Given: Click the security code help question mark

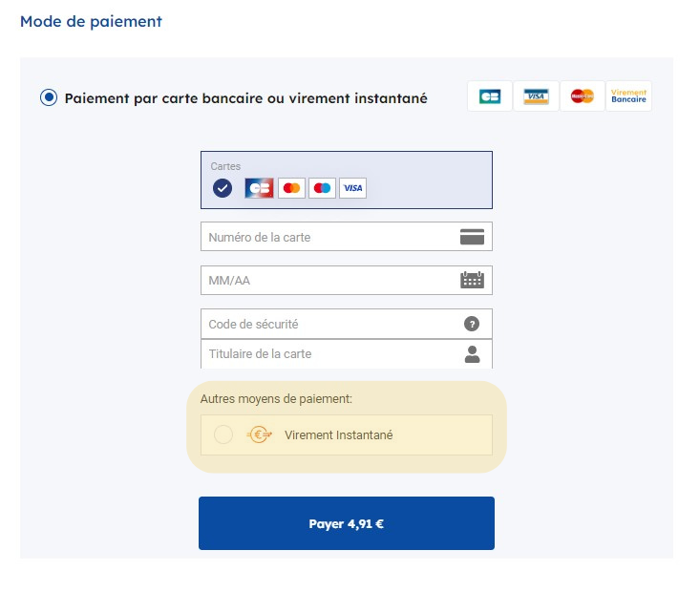Looking at the screenshot, I should tap(471, 324).
